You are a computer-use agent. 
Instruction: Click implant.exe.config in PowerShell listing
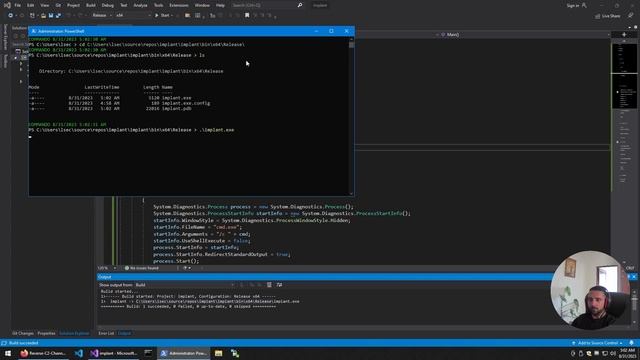click(186, 103)
